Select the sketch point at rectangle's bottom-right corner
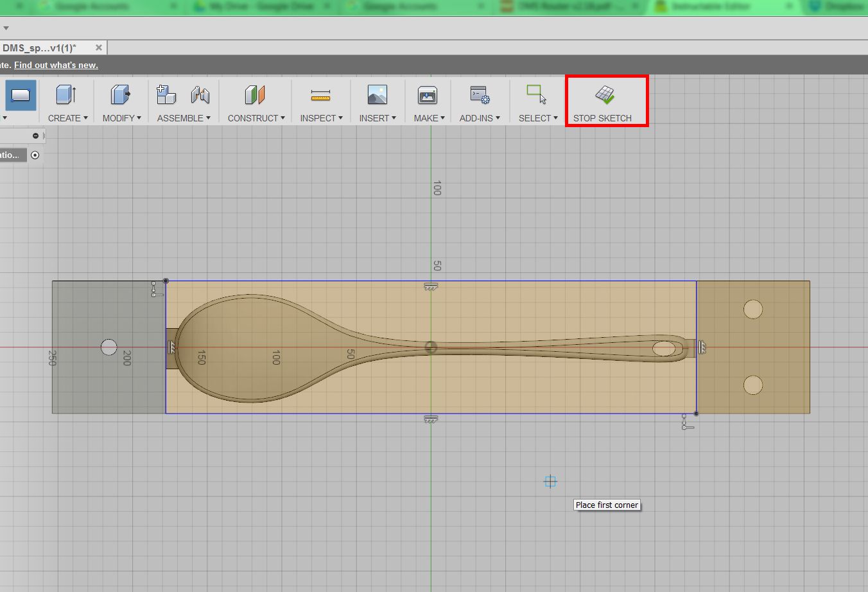868x592 pixels. [696, 414]
